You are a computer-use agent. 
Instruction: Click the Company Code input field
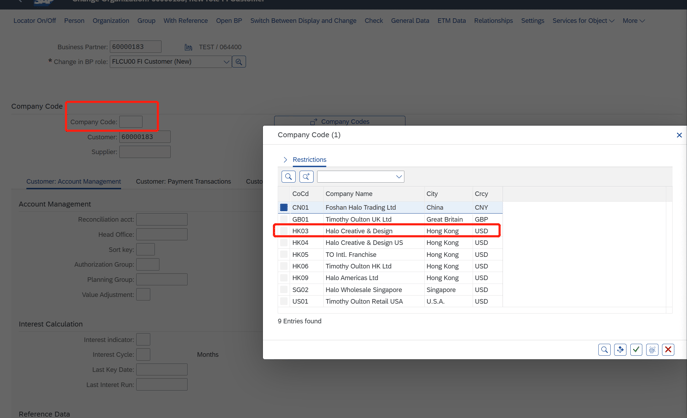coord(131,122)
